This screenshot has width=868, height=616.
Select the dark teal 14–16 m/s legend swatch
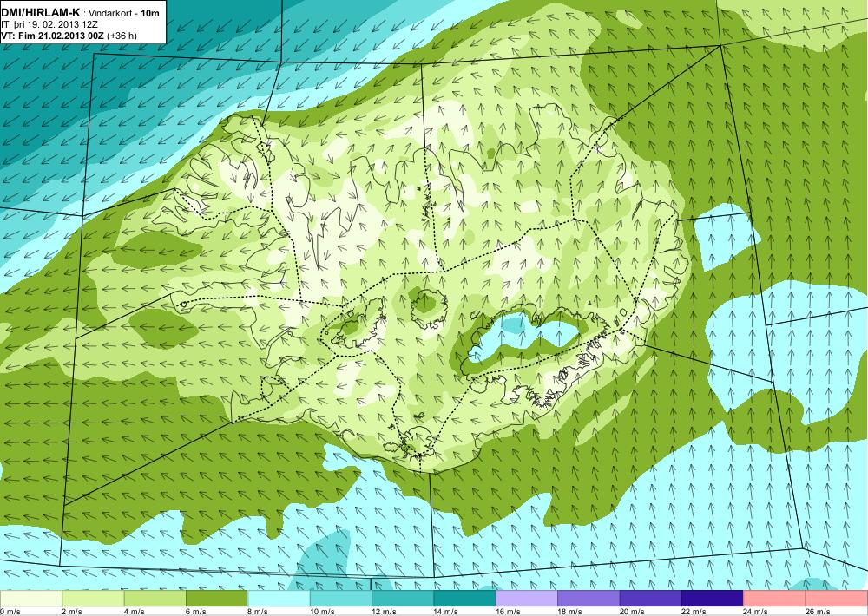tap(465, 599)
